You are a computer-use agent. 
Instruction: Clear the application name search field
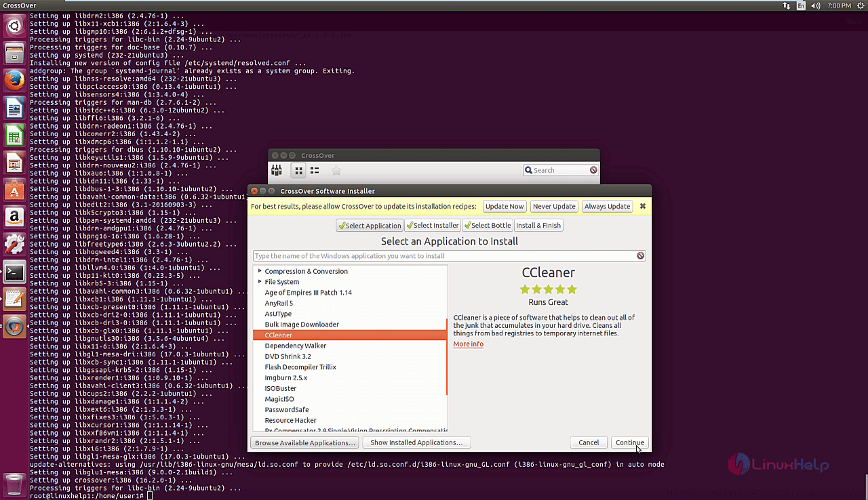click(640, 256)
